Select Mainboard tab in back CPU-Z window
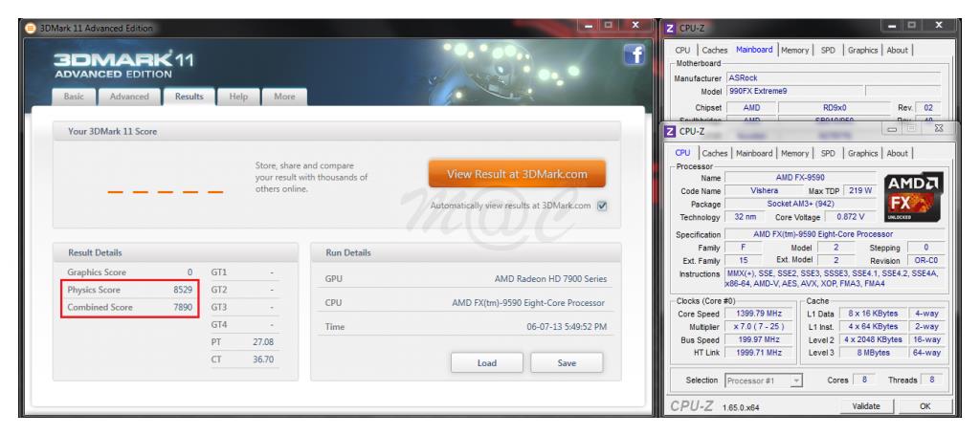980x435 pixels. tap(754, 50)
